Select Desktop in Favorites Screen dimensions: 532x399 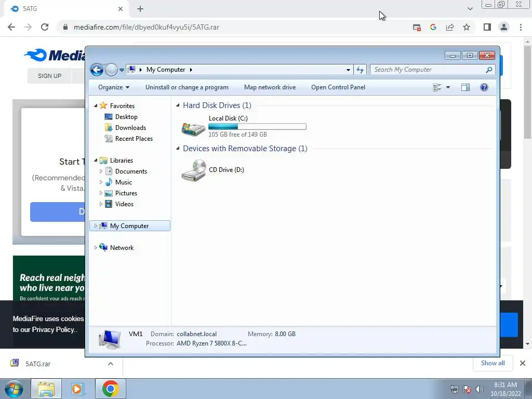click(126, 117)
